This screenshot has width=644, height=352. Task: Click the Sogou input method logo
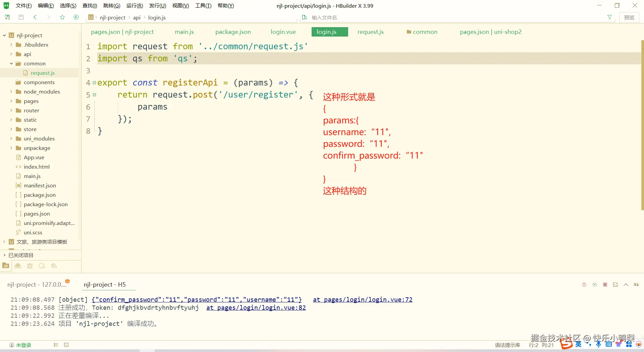tap(567, 344)
